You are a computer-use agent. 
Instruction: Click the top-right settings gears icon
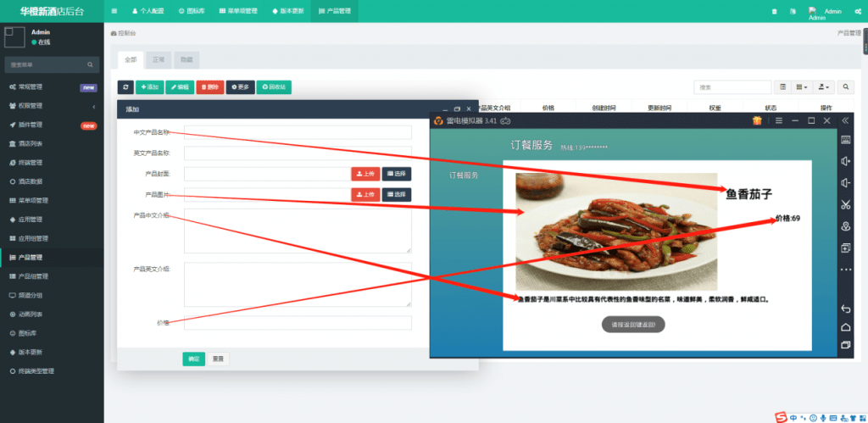pos(858,11)
